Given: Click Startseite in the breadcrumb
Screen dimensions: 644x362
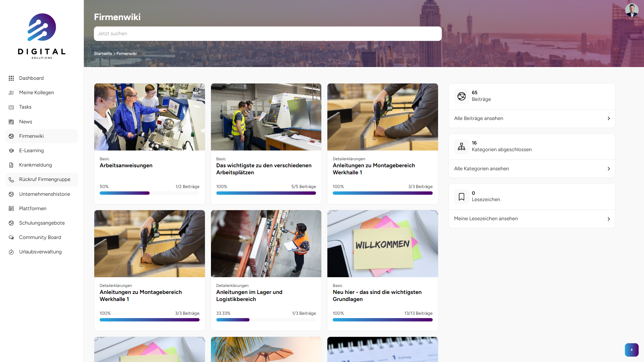Looking at the screenshot, I should click(103, 54).
